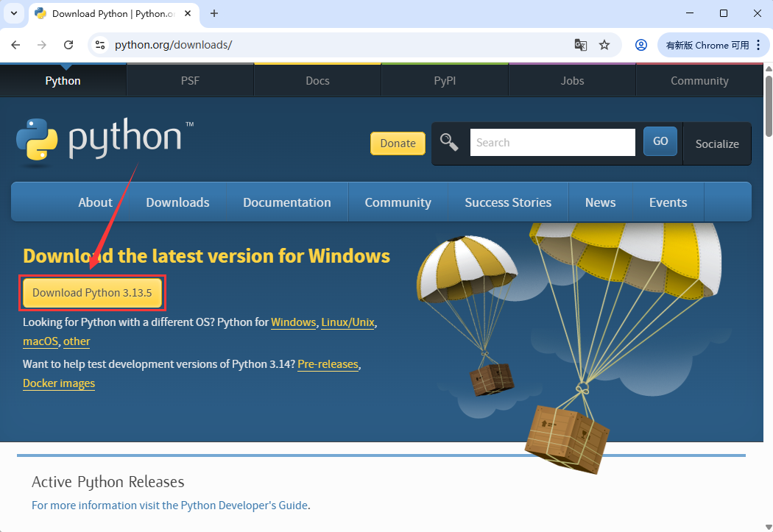
Task: Open the Docker images link
Action: (58, 383)
